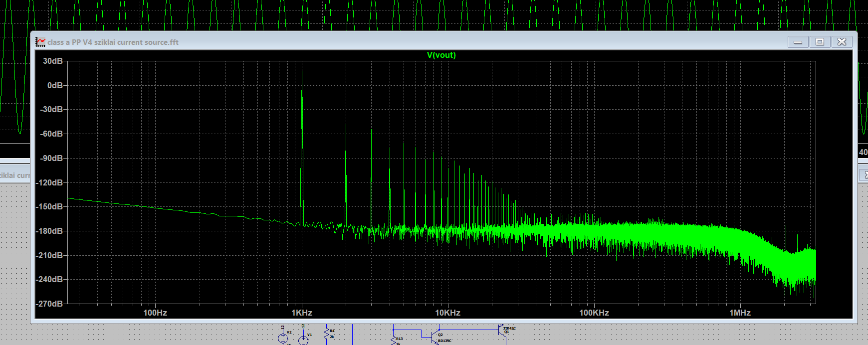Click the -30dB vertical axis label
The image size is (868, 345).
coord(51,109)
